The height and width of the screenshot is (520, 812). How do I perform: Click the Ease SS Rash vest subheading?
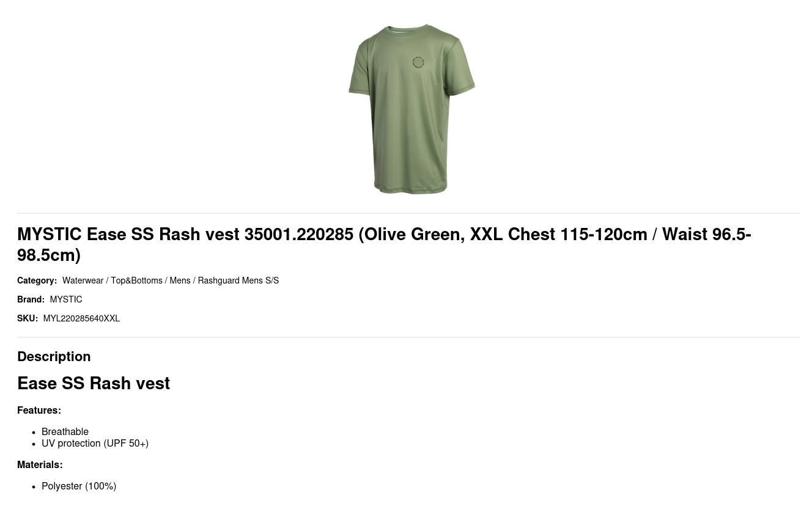pyautogui.click(x=94, y=384)
